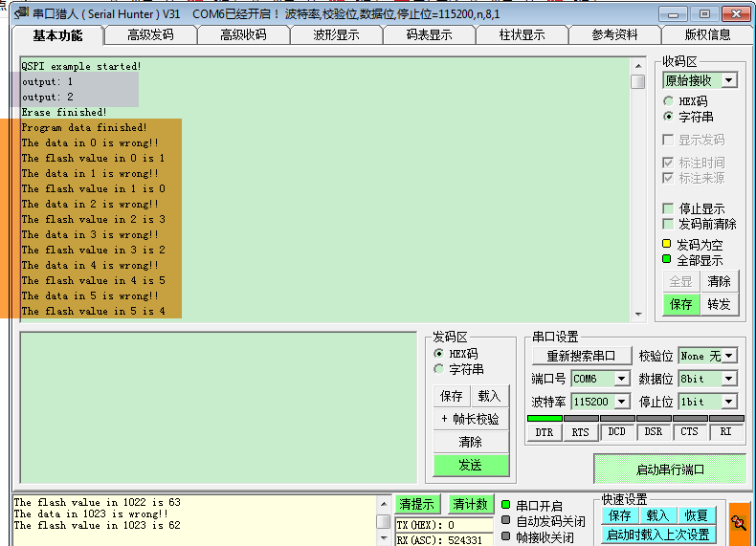756x546 pixels.
Task: Toggle the DTR signal button
Action: coord(545,432)
